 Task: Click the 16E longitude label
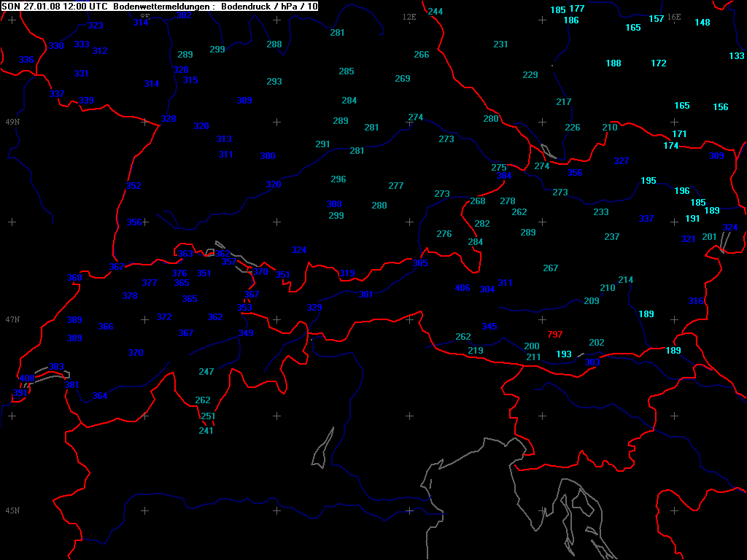tap(674, 17)
